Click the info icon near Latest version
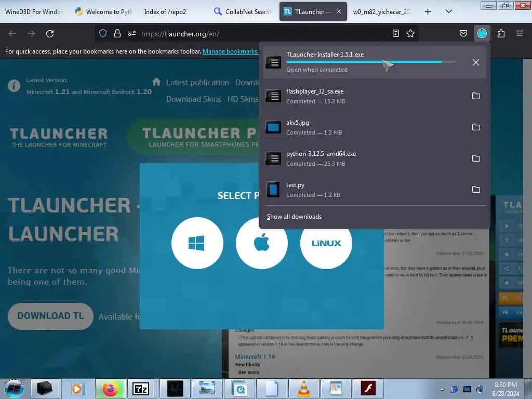 14,86
